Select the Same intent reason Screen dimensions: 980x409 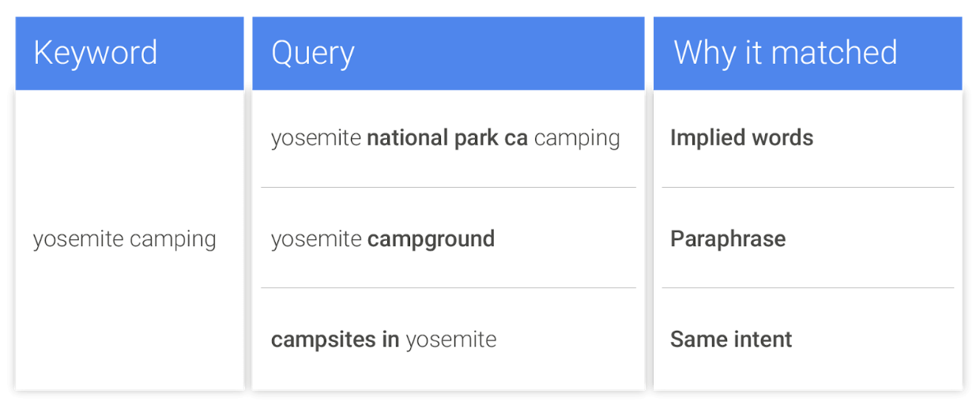[x=731, y=340]
